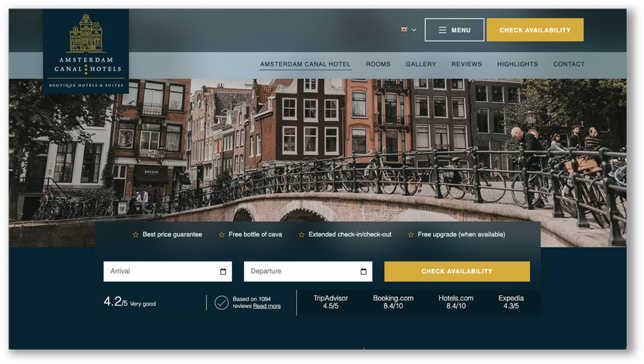Screen dimensions: 644x364
Task: Open the Arrival calendar icon
Action: pos(223,271)
